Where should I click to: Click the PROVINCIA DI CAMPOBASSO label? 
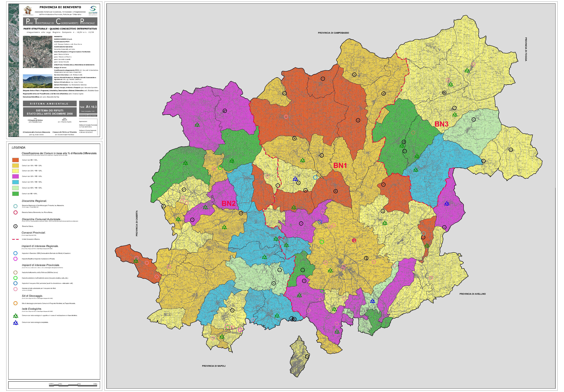pos(333,33)
